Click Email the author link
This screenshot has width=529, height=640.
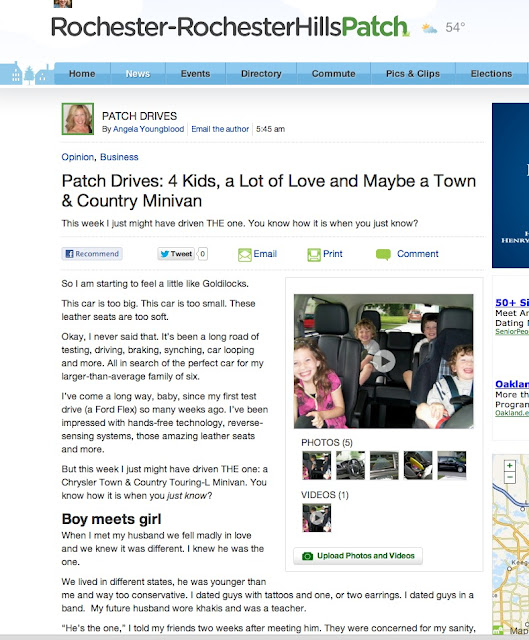click(220, 129)
